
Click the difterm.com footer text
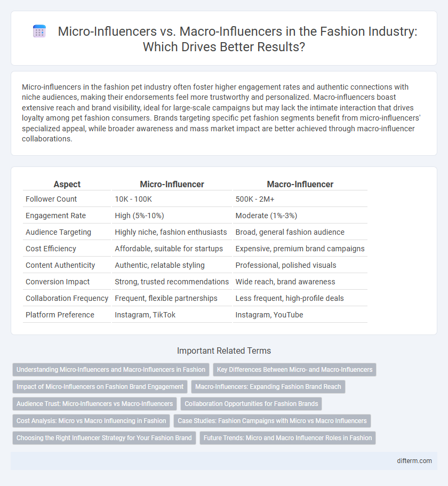click(x=414, y=460)
